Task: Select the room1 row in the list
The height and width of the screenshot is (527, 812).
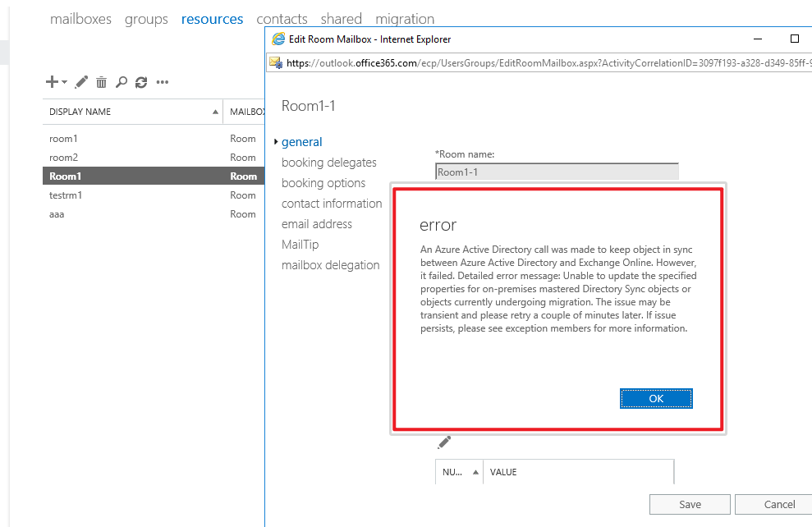Action: pyautogui.click(x=154, y=139)
